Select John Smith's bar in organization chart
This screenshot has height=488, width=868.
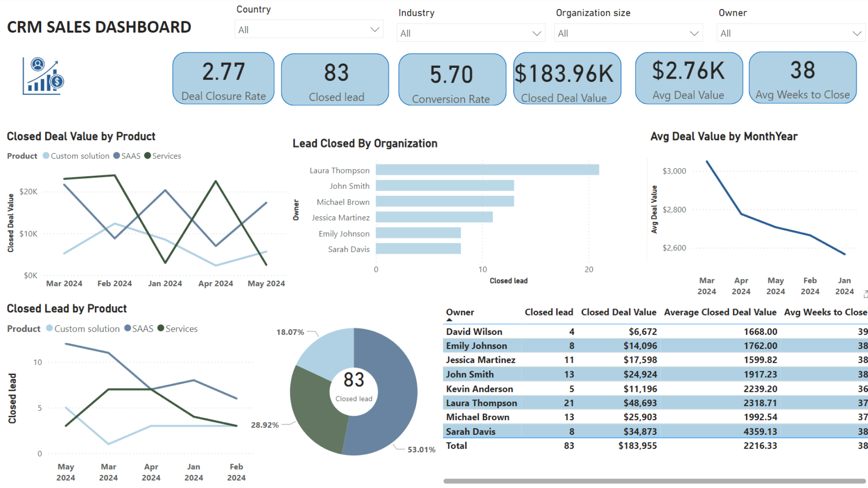pyautogui.click(x=445, y=186)
